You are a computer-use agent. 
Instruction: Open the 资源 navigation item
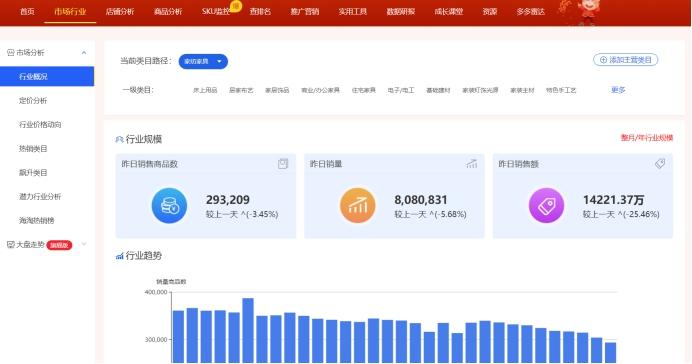489,12
